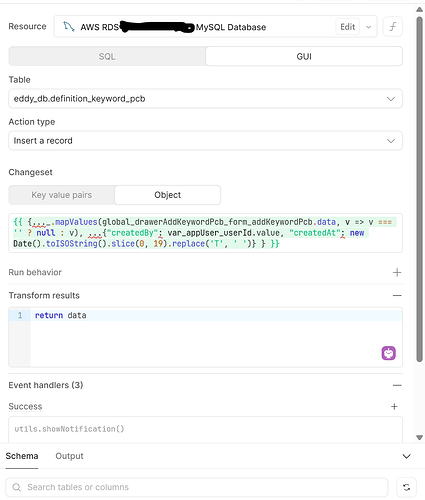Click the fx function icon beside Resource
Image resolution: width=425 pixels, height=500 pixels.
[x=393, y=26]
